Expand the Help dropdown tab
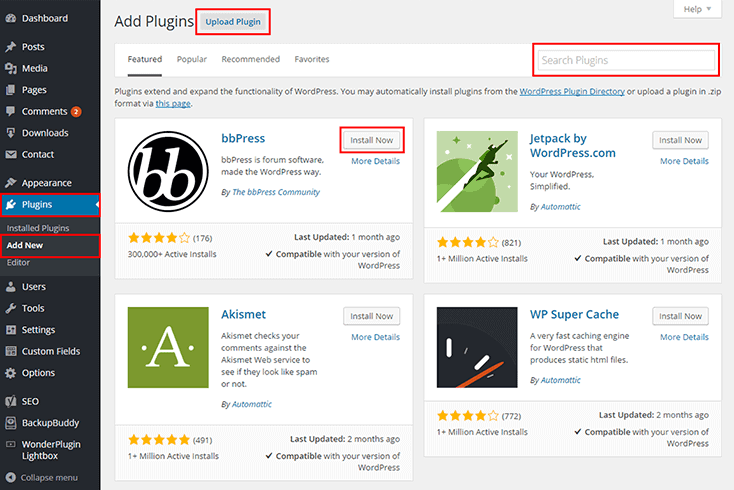The width and height of the screenshot is (734, 490). 697,9
